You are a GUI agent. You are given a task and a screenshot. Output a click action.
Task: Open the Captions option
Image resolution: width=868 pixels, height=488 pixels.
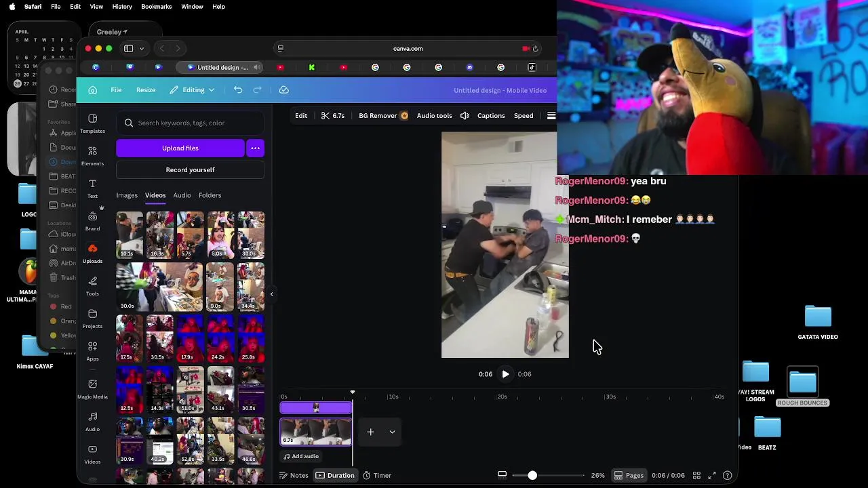491,116
